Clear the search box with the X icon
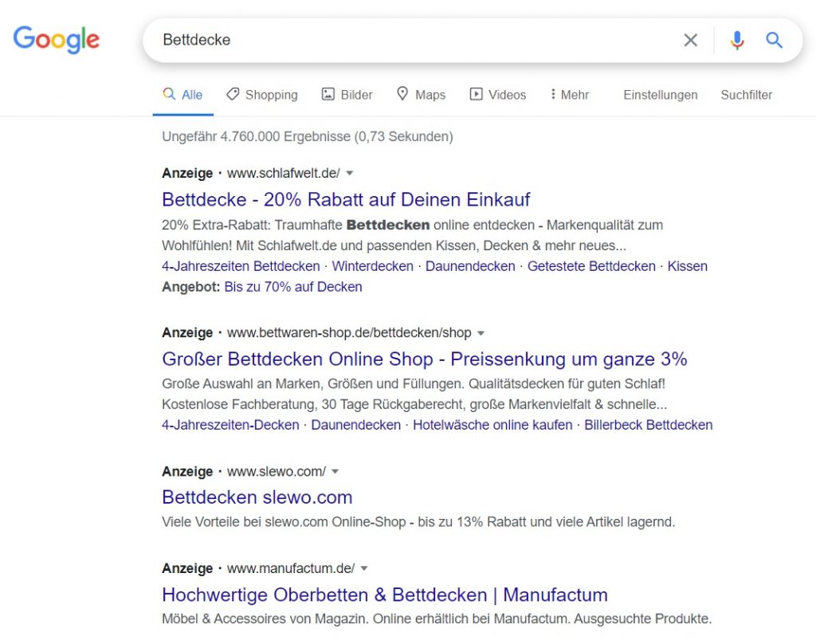Image resolution: width=816 pixels, height=644 pixels. [x=690, y=40]
